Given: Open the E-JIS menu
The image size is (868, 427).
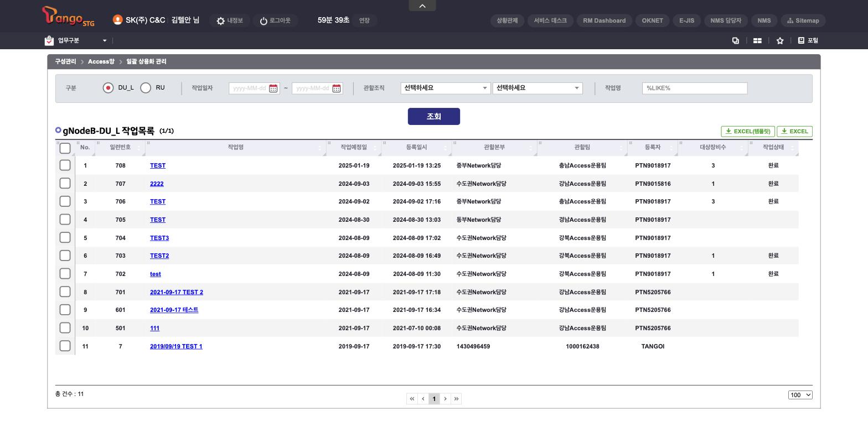Looking at the screenshot, I should (x=686, y=20).
